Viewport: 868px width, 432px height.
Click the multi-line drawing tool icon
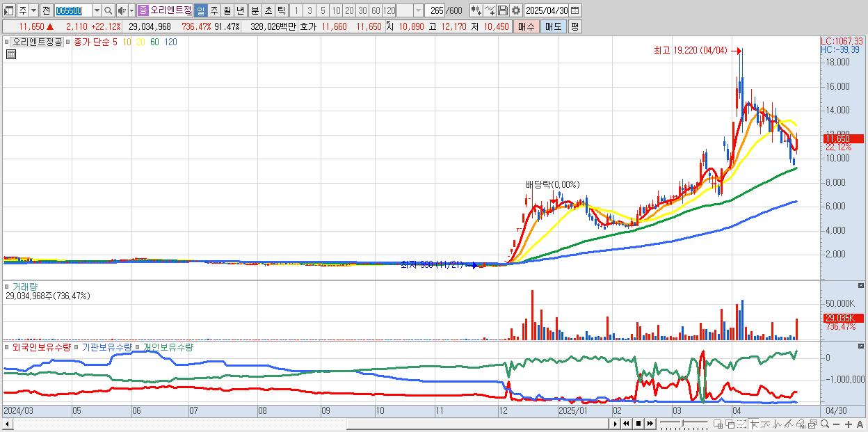[x=789, y=424]
